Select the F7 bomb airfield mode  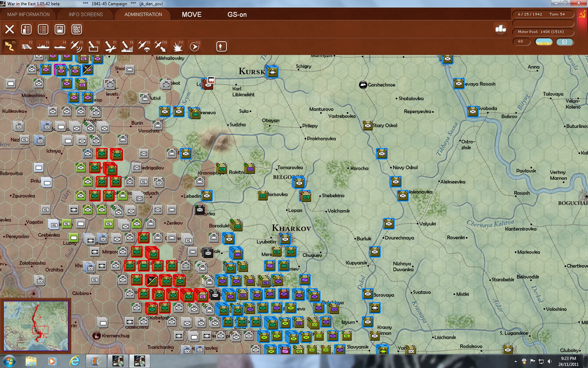click(110, 46)
